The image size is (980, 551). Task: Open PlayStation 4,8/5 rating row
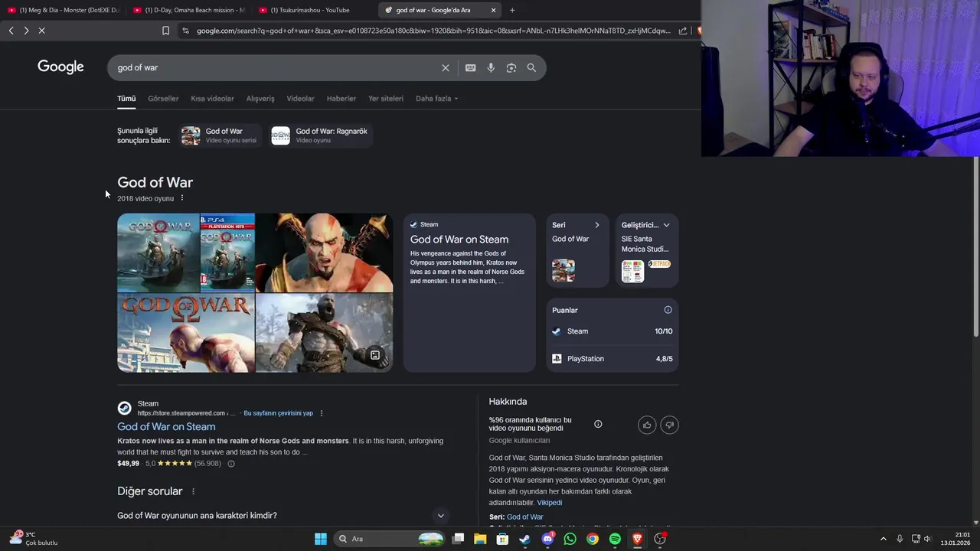612,359
